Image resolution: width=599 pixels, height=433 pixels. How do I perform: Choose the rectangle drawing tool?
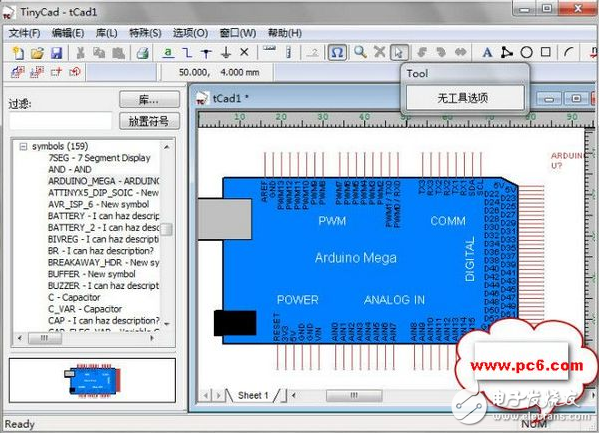tap(546, 52)
